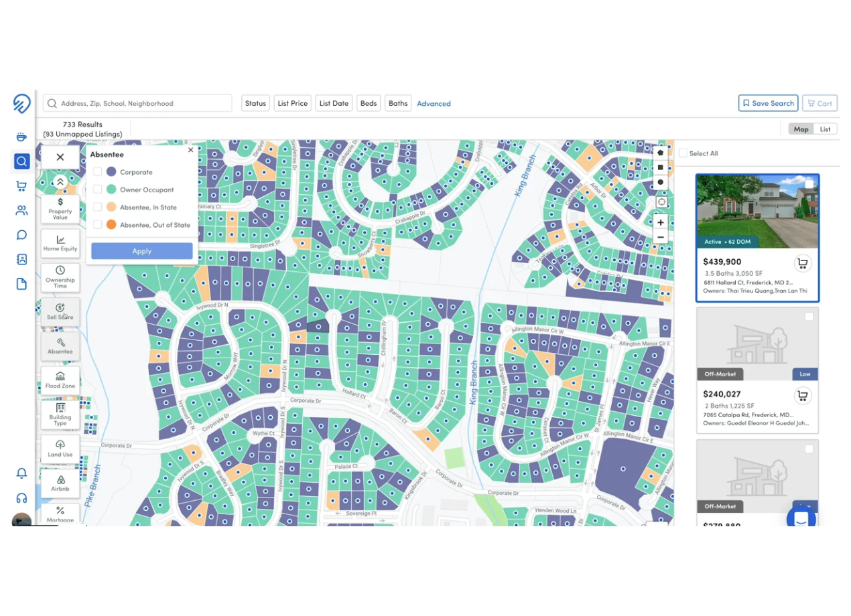The image size is (851, 616).
Task: Open notifications bell in sidebar
Action: [x=21, y=473]
